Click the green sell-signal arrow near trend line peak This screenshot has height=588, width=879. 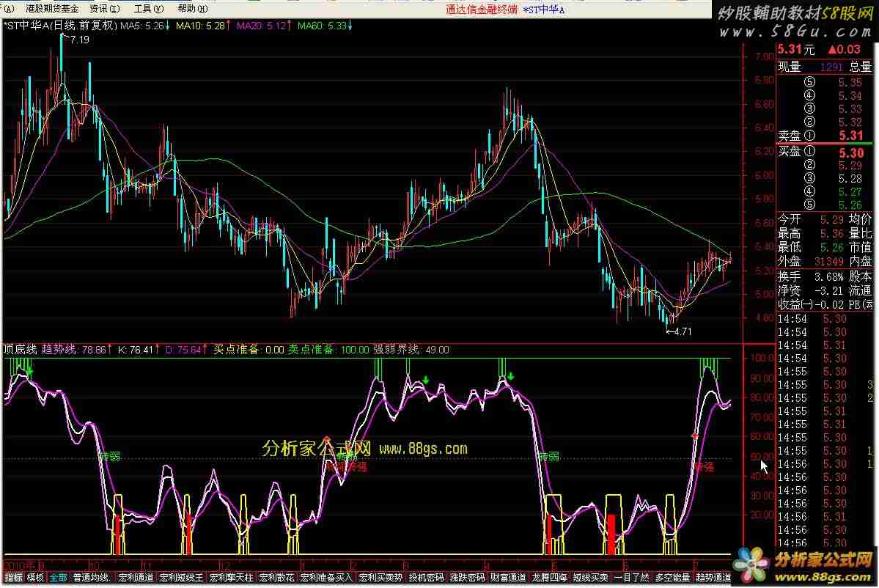[425, 380]
